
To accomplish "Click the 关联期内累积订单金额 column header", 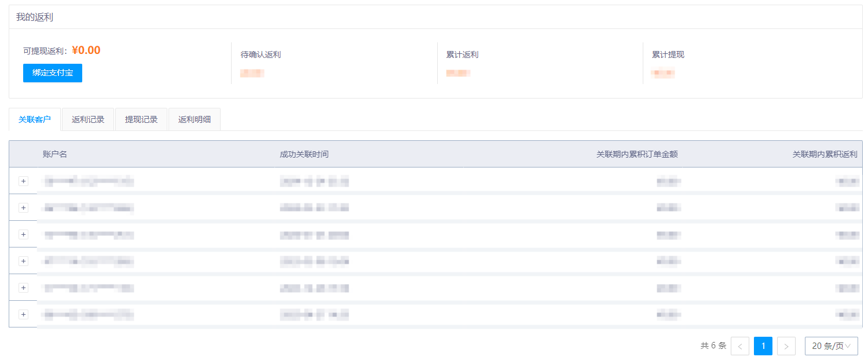I will coord(637,154).
